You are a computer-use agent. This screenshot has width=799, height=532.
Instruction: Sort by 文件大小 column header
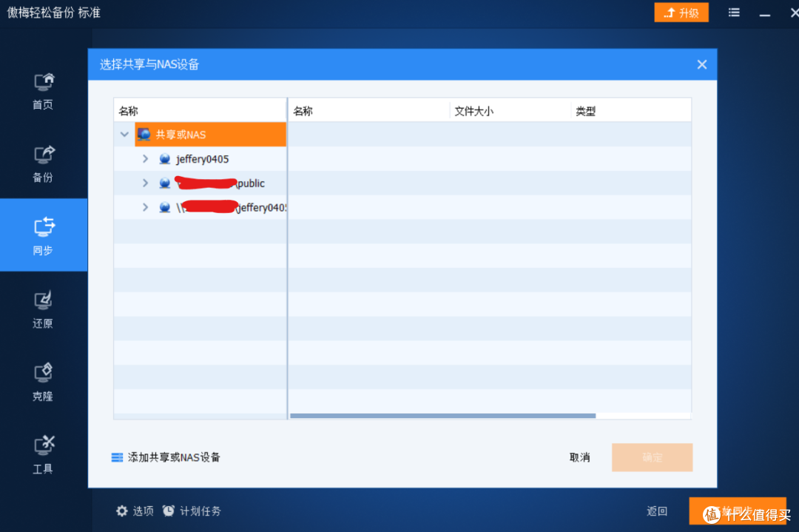coord(510,110)
